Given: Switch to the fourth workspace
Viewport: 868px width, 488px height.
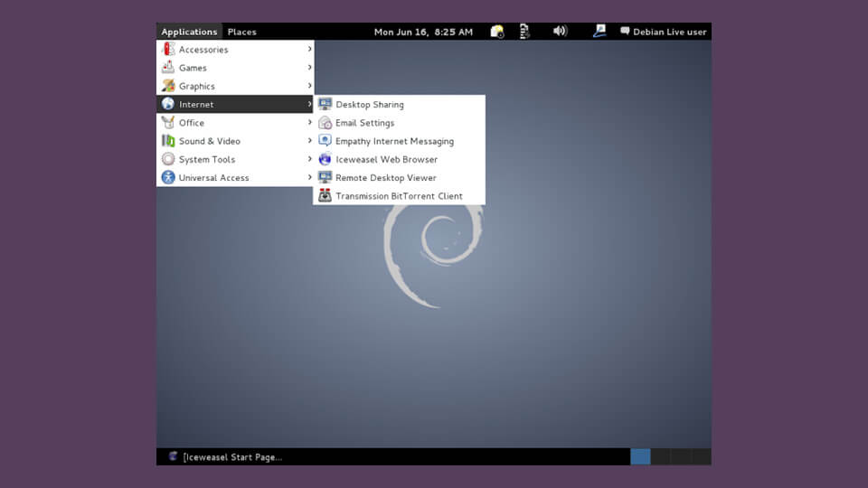Looking at the screenshot, I should 701,456.
